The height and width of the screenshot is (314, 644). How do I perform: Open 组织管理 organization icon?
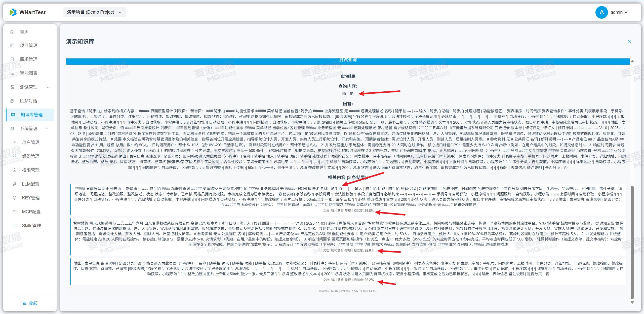click(x=15, y=156)
